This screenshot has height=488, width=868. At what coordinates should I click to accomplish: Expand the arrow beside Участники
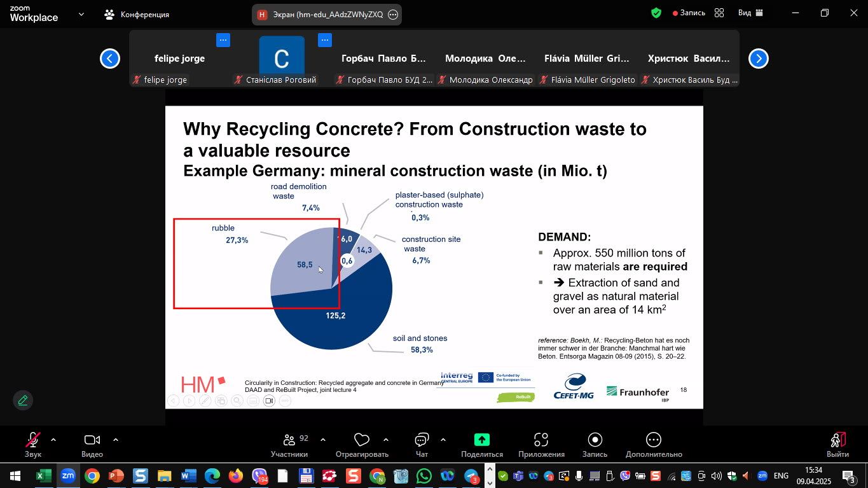click(323, 440)
